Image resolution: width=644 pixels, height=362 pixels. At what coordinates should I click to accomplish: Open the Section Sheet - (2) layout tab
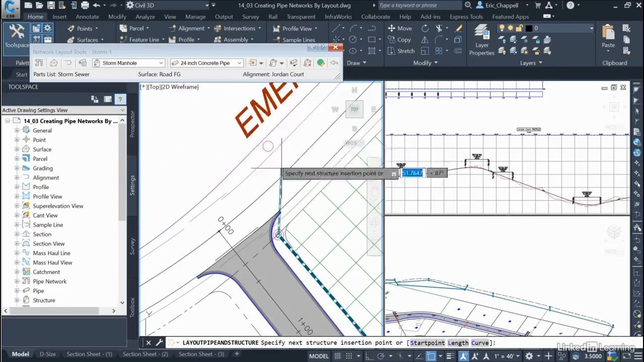145,354
